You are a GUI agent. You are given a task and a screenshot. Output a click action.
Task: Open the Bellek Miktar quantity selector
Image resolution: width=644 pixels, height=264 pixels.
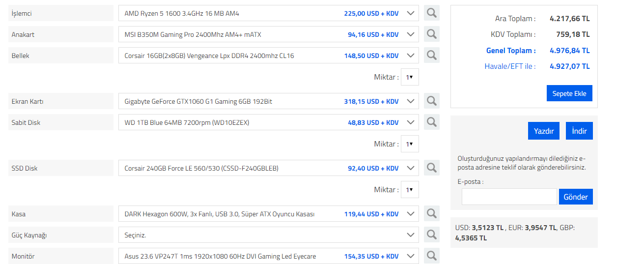click(410, 77)
